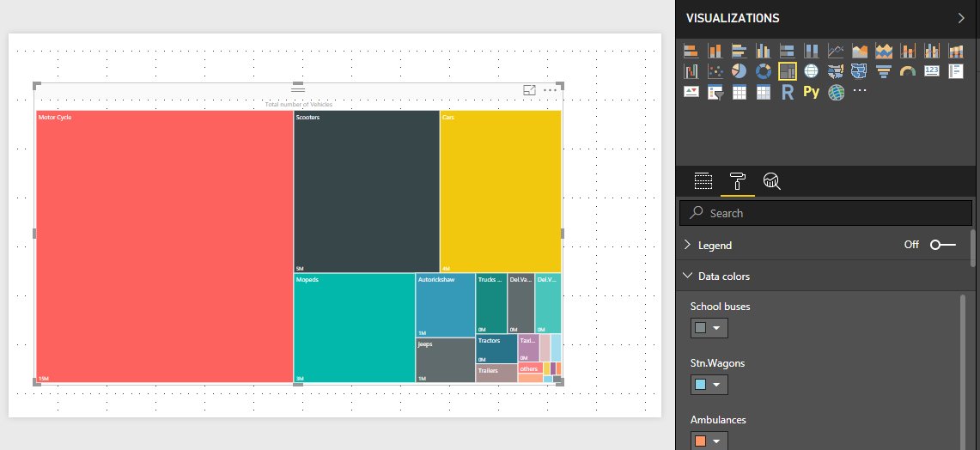
Task: Click the 'Total number of Vehicles' title
Action: coord(299,105)
